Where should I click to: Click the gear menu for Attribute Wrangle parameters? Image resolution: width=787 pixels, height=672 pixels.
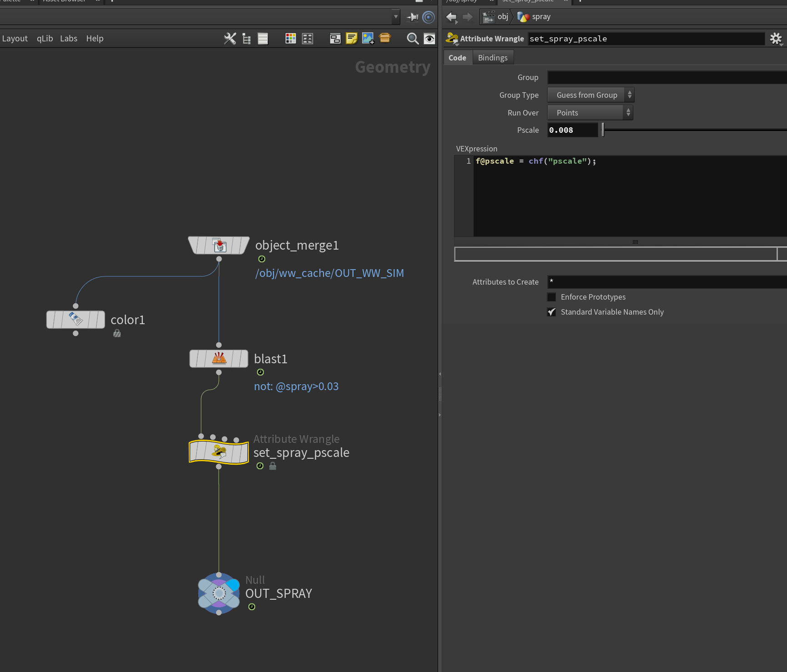point(776,39)
